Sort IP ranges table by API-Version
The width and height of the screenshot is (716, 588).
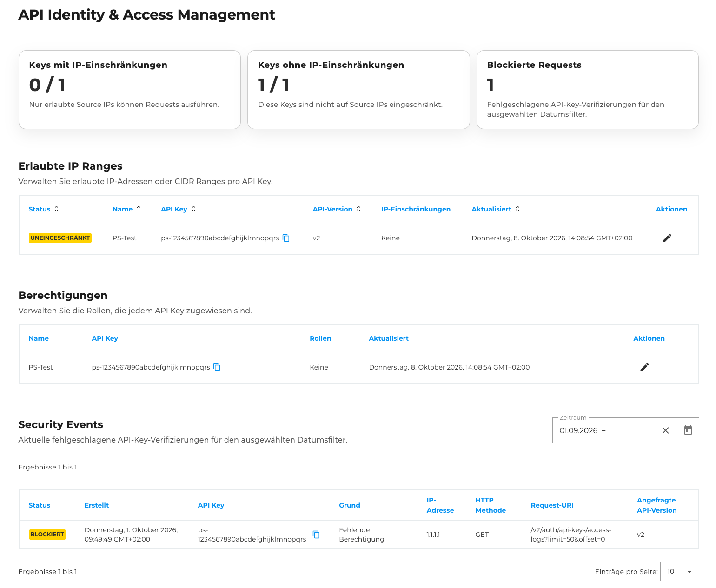(337, 209)
